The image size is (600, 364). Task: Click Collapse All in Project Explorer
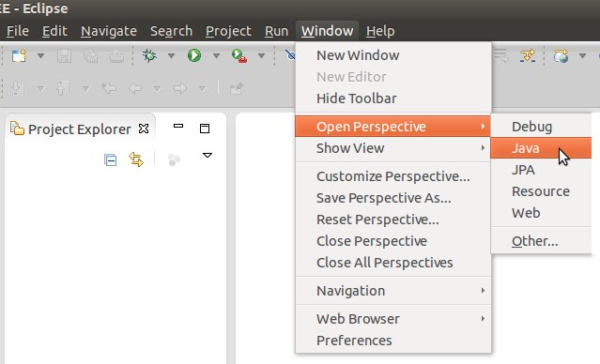coord(110,159)
